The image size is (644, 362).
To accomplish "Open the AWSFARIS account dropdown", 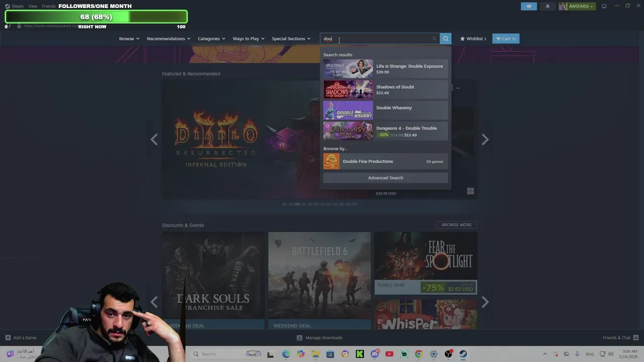I will point(581,6).
